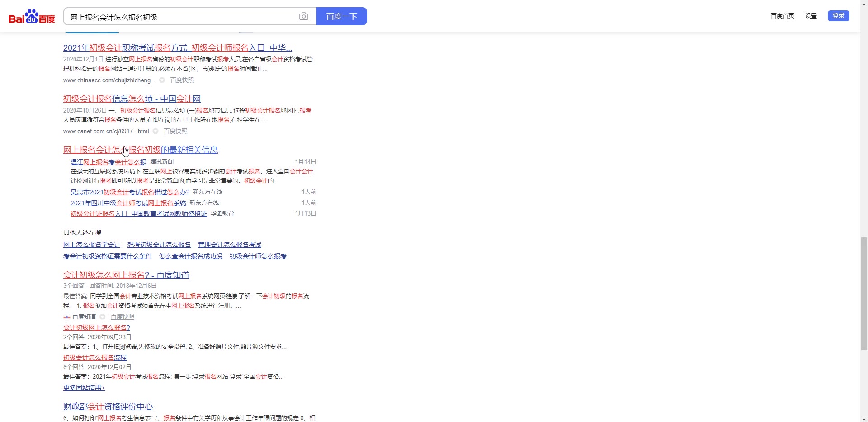Click the 回答时间: 2018年12月6日 text
Screen dimensions: 868x422
(x=123, y=286)
